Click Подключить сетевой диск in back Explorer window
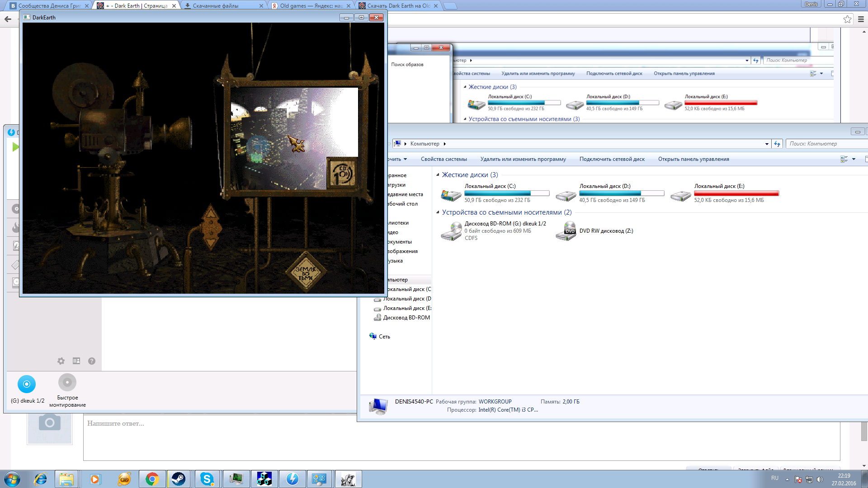 pos(614,74)
